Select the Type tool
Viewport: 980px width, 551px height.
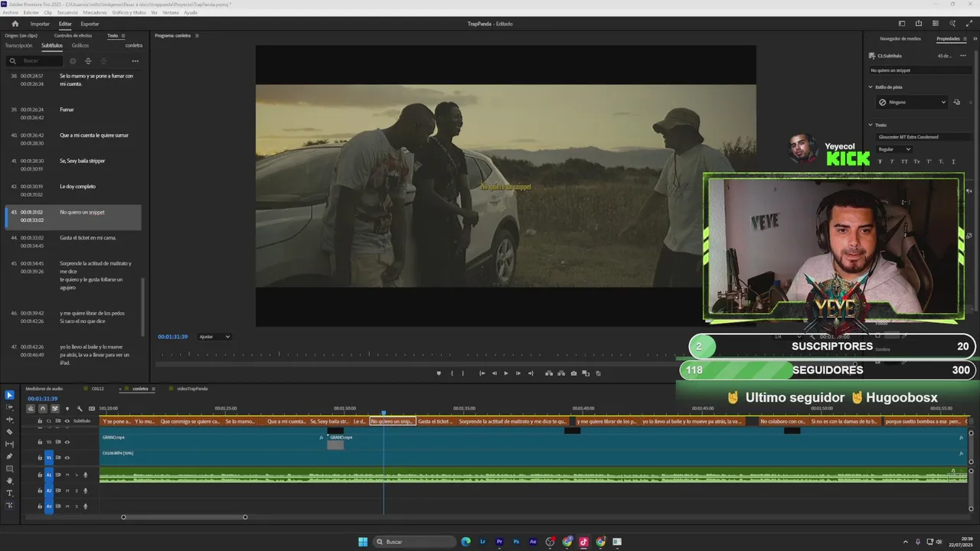click(x=9, y=493)
